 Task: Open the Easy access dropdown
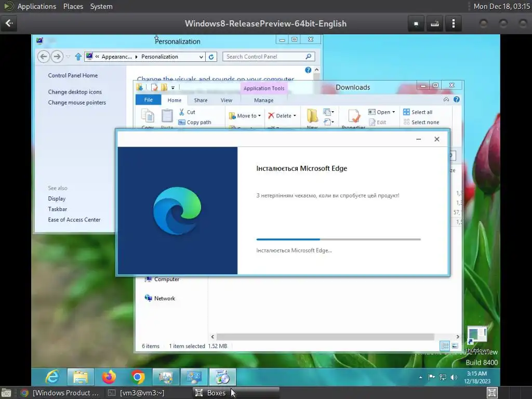[x=328, y=122]
